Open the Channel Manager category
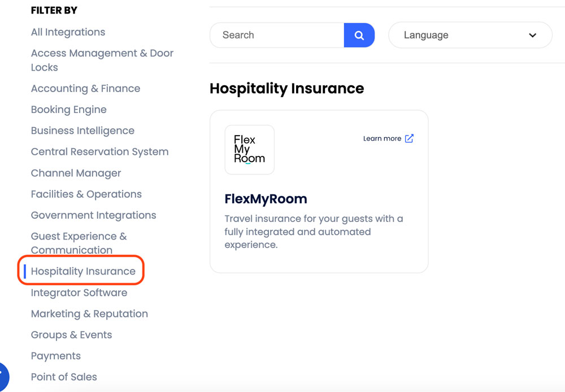565x392 pixels. (76, 173)
